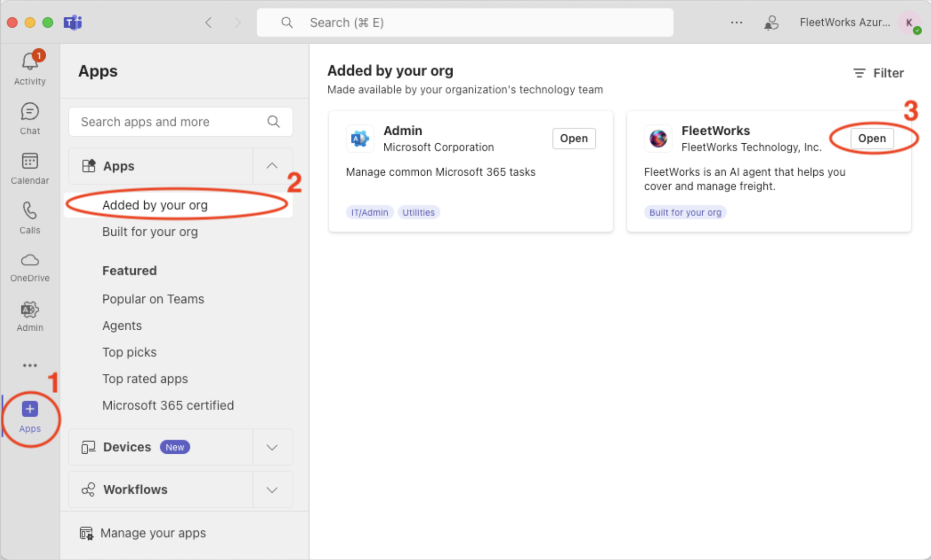This screenshot has width=931, height=560.
Task: Click the Workflows section header label
Action: (135, 490)
